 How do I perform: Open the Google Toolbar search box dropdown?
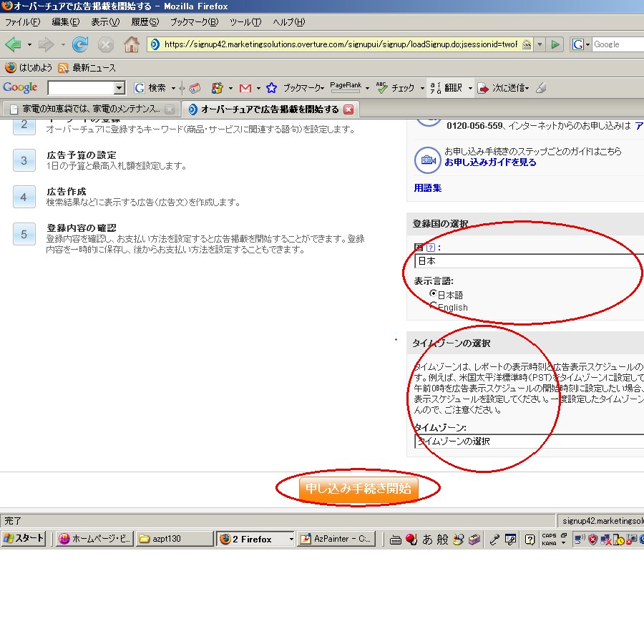(x=119, y=87)
